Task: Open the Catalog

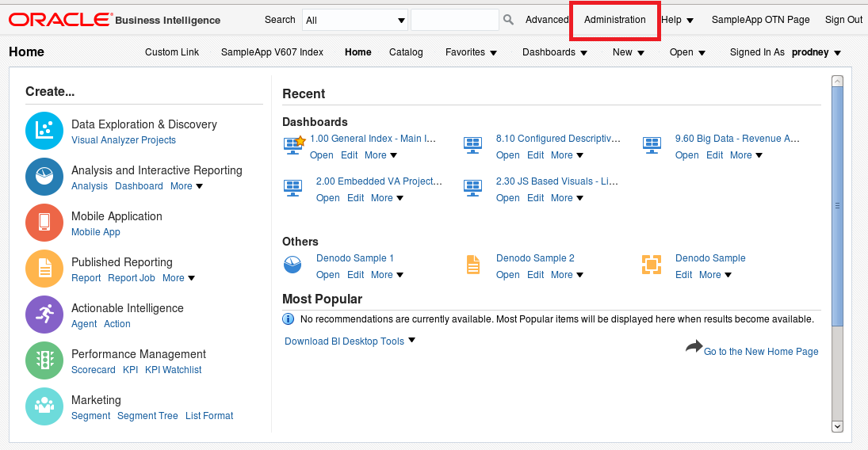Action: tap(406, 52)
